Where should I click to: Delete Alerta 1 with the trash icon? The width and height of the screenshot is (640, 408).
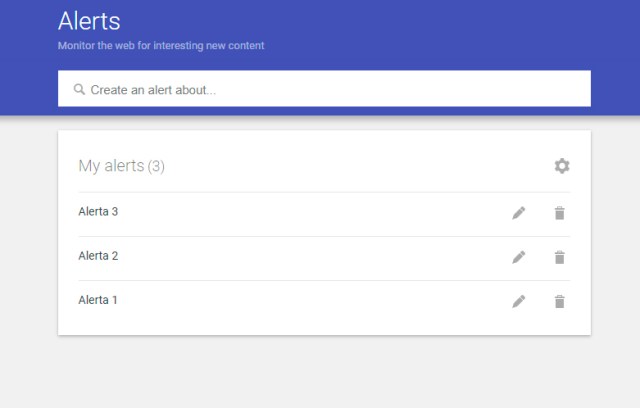[560, 301]
